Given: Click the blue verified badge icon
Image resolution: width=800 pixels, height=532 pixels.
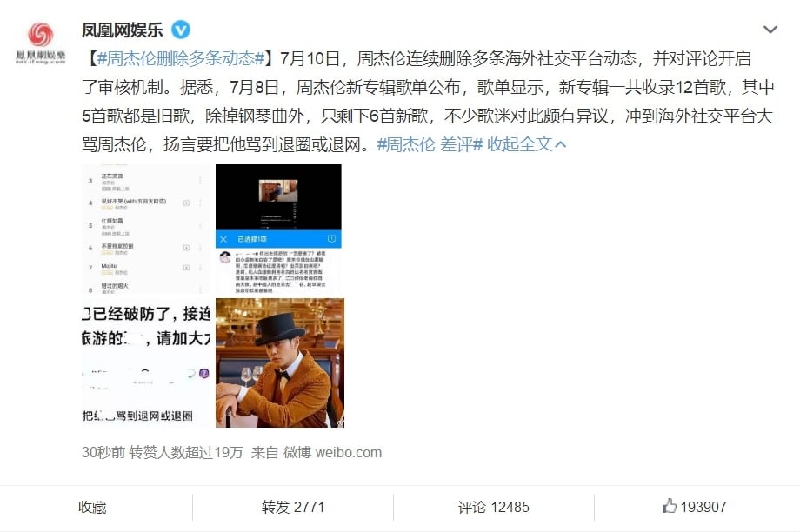Looking at the screenshot, I should point(180,30).
